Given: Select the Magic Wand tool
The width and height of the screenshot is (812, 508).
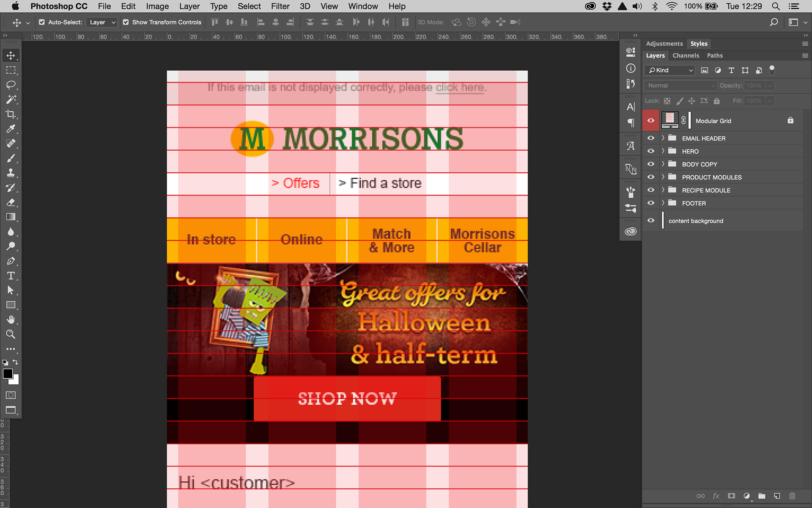Looking at the screenshot, I should pos(11,99).
